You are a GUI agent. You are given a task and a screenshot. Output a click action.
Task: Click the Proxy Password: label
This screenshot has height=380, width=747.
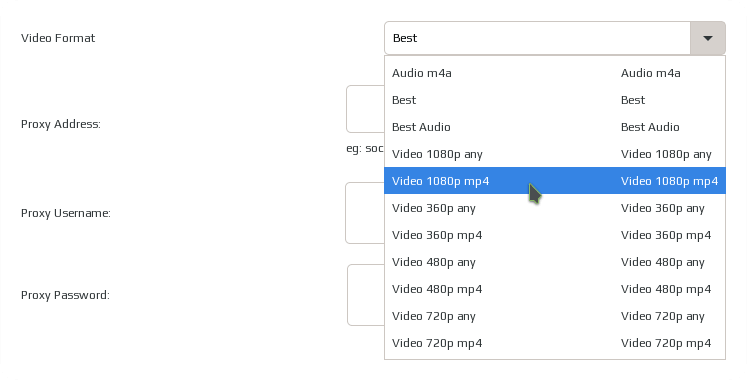coord(65,295)
